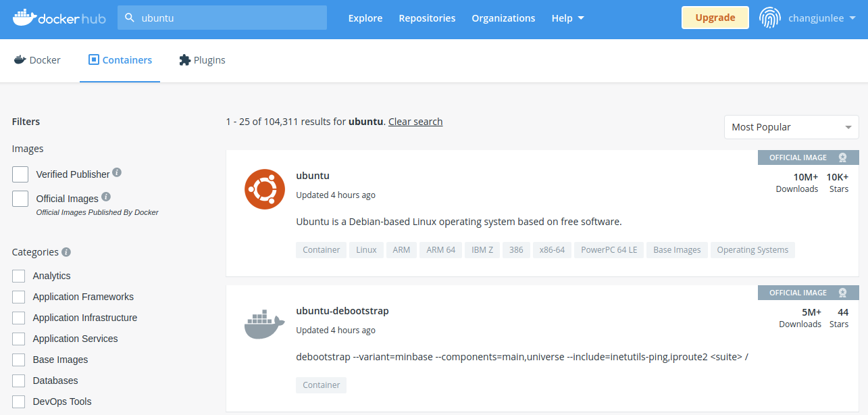The image size is (868, 415).
Task: Check the Application Frameworks category
Action: coord(19,297)
